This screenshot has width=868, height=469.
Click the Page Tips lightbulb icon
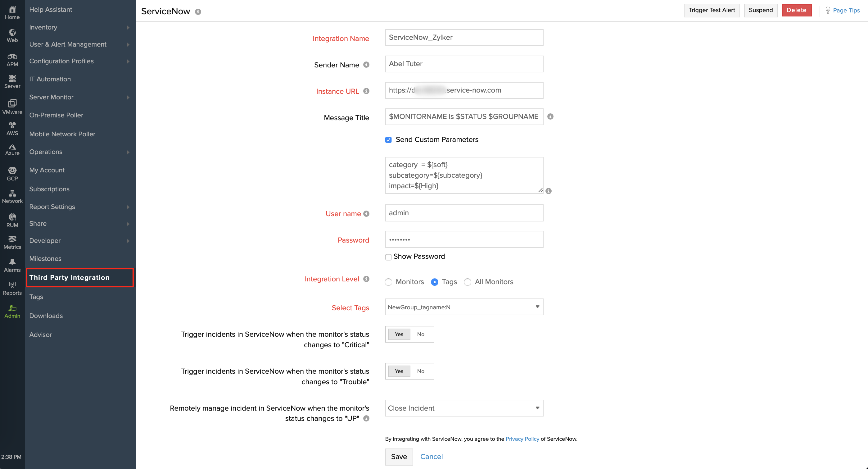tap(828, 10)
